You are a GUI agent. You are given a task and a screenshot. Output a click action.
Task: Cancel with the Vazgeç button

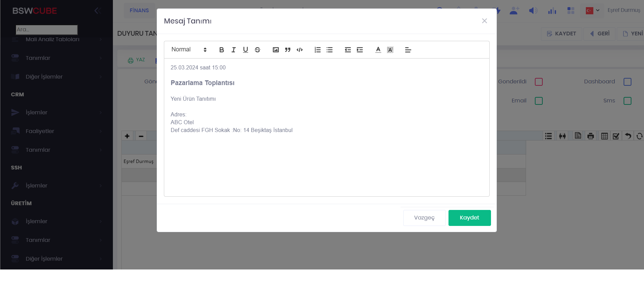click(424, 218)
